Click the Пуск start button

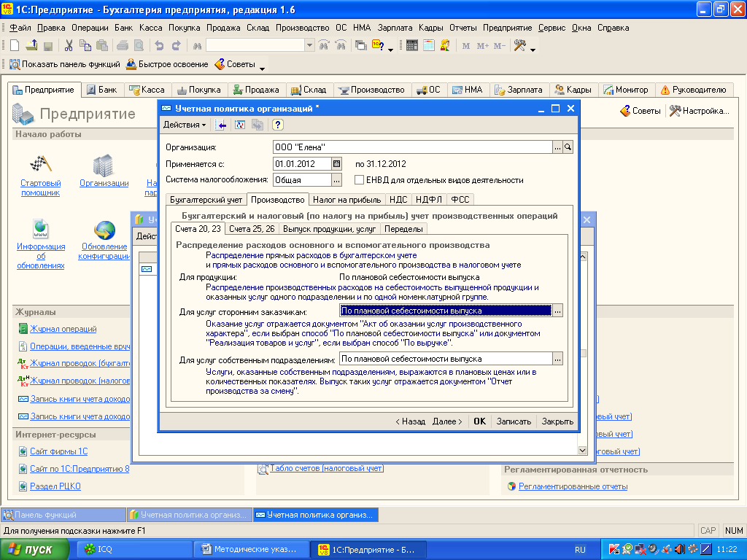(34, 550)
